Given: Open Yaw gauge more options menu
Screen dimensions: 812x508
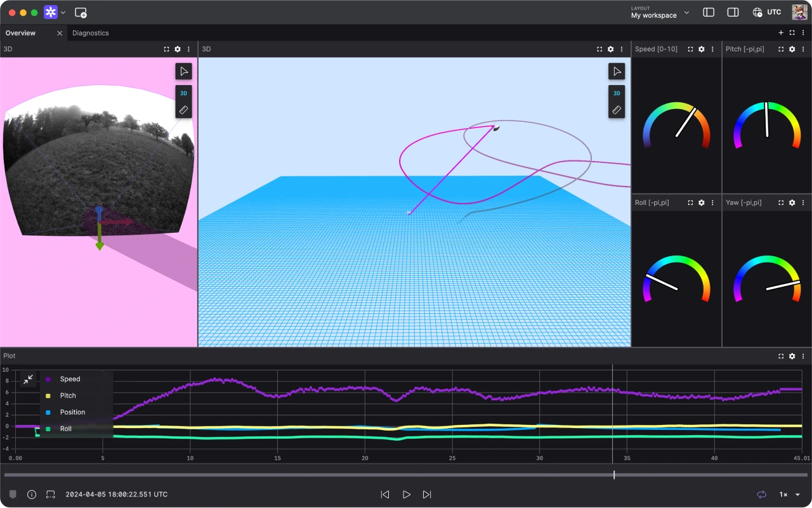Looking at the screenshot, I should [x=803, y=202].
